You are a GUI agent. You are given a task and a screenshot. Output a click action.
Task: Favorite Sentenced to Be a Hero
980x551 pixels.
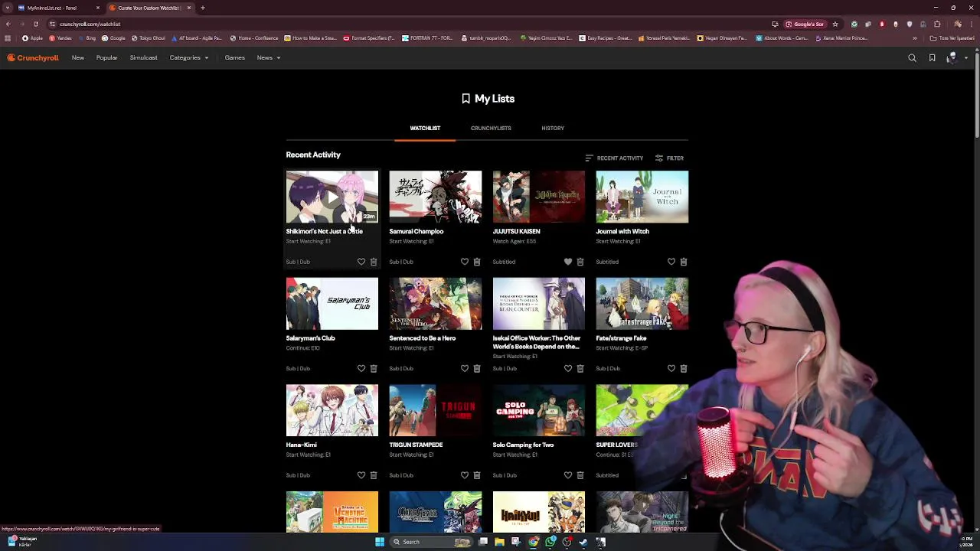pyautogui.click(x=465, y=368)
